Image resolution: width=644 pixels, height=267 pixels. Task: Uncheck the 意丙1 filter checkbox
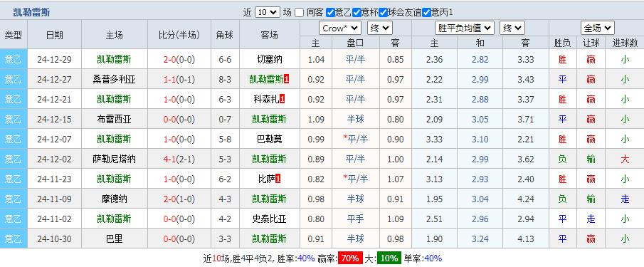click(x=427, y=13)
